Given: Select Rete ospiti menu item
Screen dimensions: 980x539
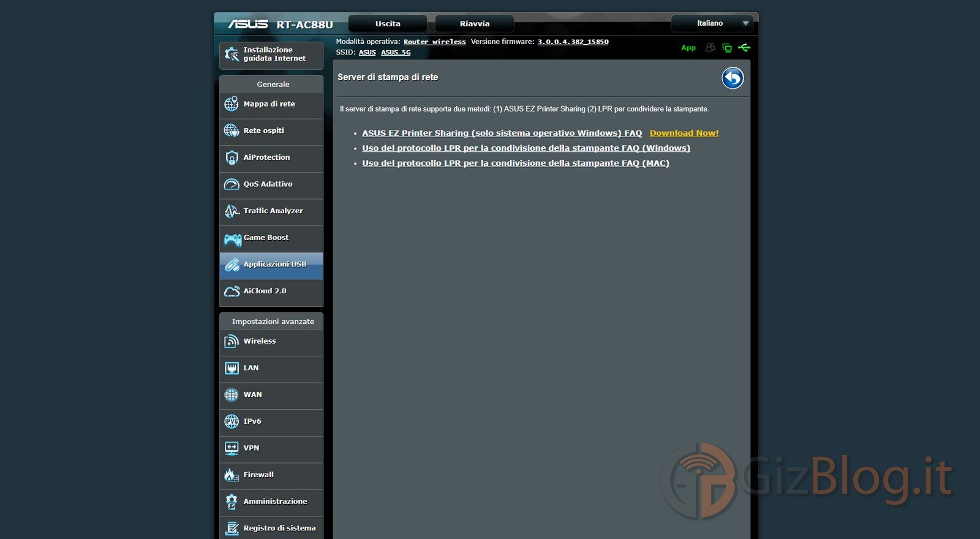Looking at the screenshot, I should [x=271, y=131].
